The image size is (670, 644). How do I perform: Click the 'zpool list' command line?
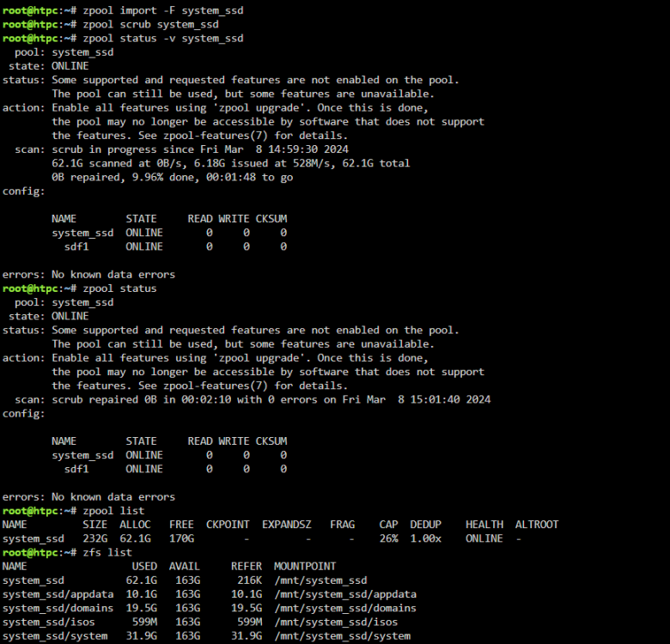[x=74, y=511]
